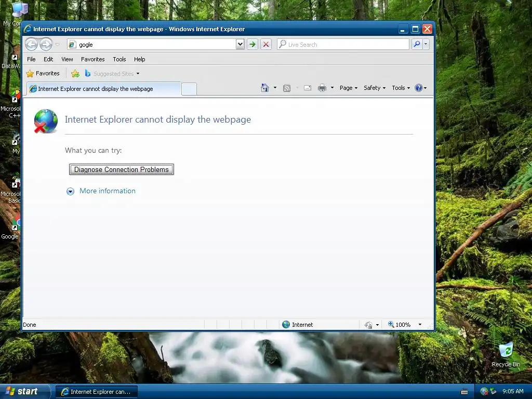Open the File menu
The height and width of the screenshot is (399, 532).
31,59
